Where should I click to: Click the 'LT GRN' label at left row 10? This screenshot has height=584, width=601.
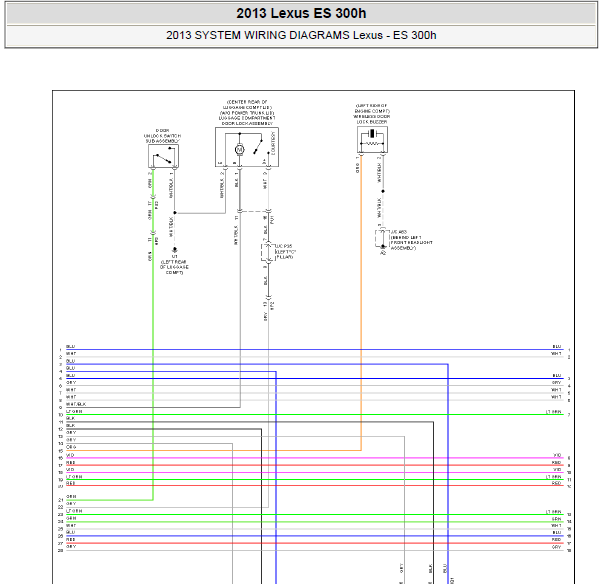click(74, 411)
